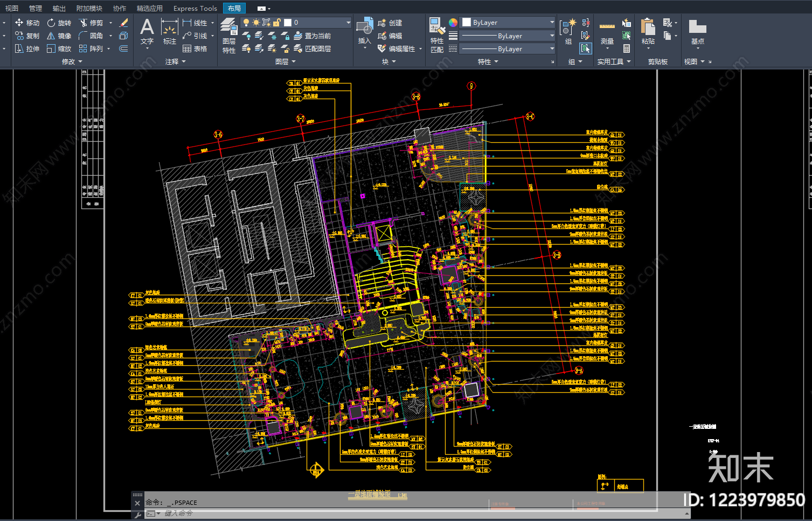
Task: Select the Trim (修剪) tool
Action: point(91,23)
